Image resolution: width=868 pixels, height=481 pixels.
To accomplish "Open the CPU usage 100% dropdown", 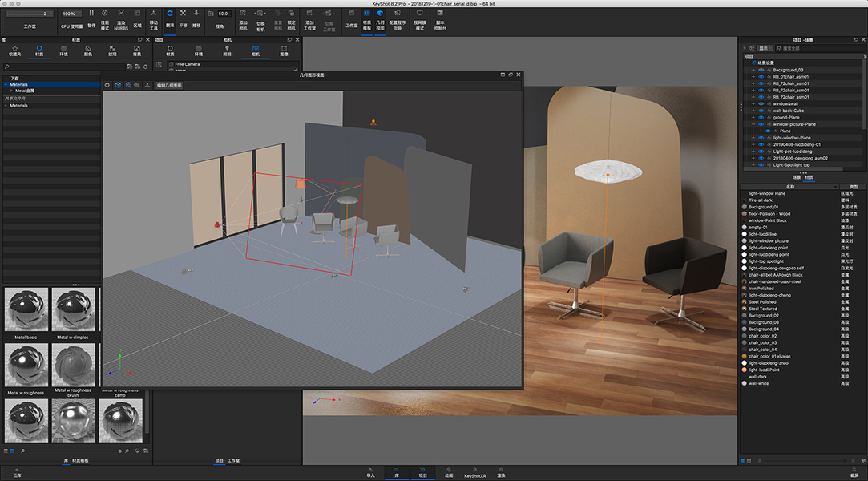I will coord(71,14).
